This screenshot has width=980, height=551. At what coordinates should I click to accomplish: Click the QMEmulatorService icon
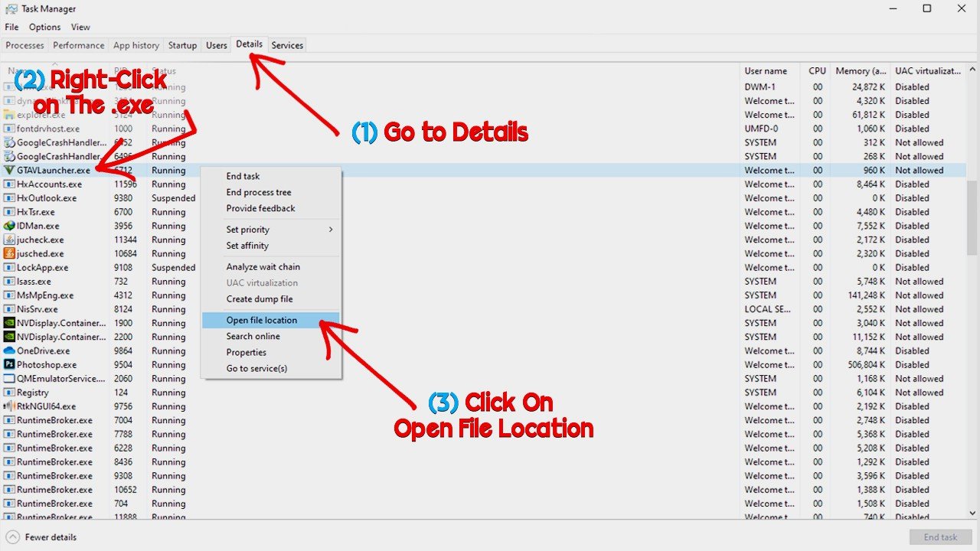(x=10, y=379)
